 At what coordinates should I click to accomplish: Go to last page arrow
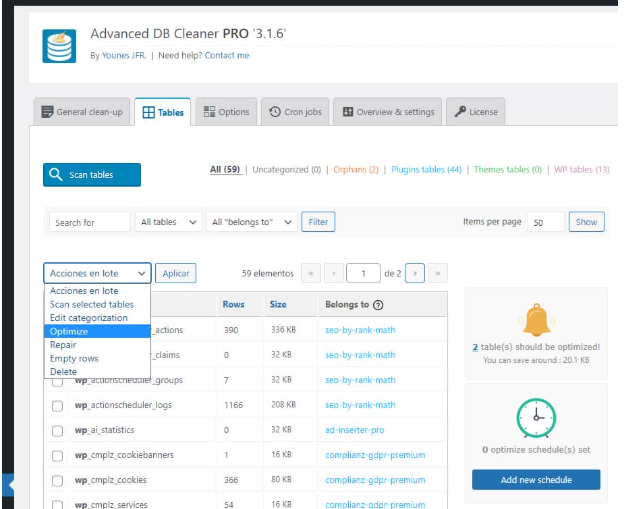438,273
